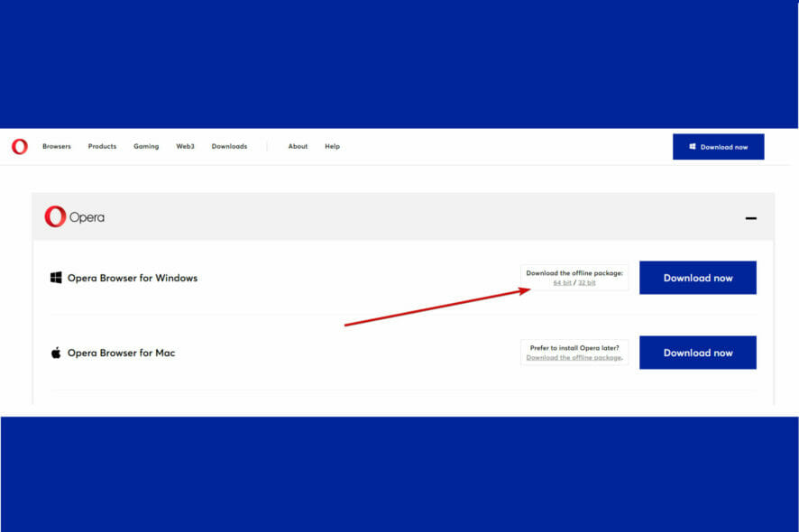Open the About menu

click(298, 146)
